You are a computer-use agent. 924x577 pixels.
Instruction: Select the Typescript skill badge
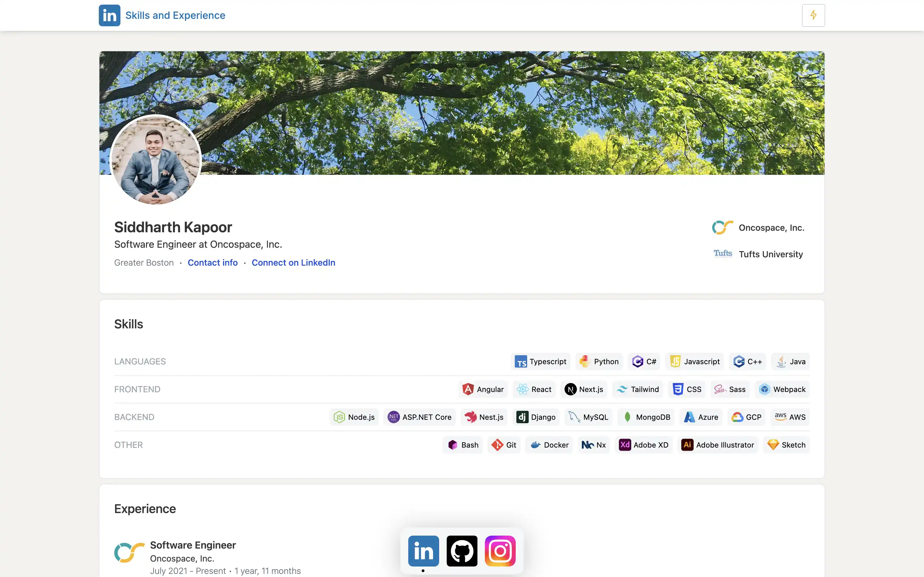click(540, 361)
